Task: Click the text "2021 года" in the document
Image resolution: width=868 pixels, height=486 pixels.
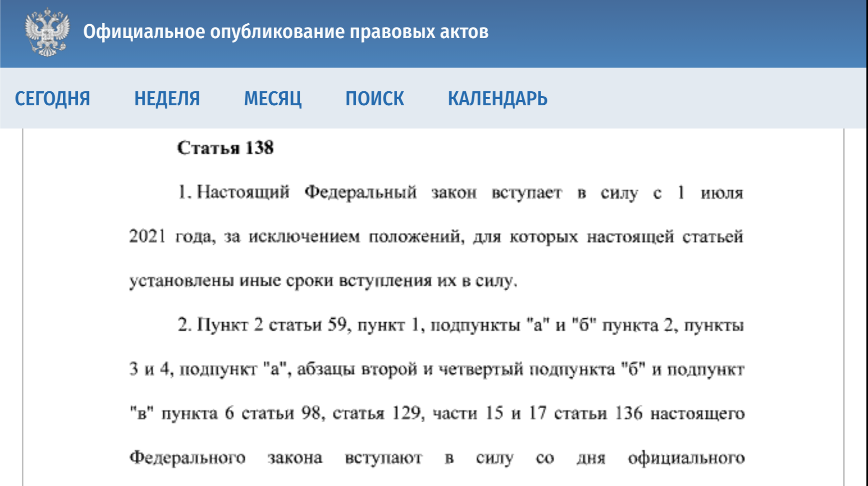Action: pyautogui.click(x=172, y=237)
